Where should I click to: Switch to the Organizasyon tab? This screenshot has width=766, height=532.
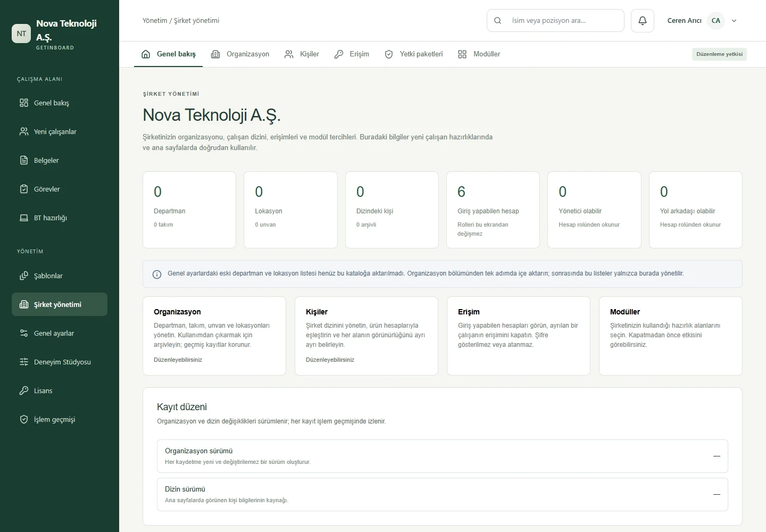[x=240, y=54]
